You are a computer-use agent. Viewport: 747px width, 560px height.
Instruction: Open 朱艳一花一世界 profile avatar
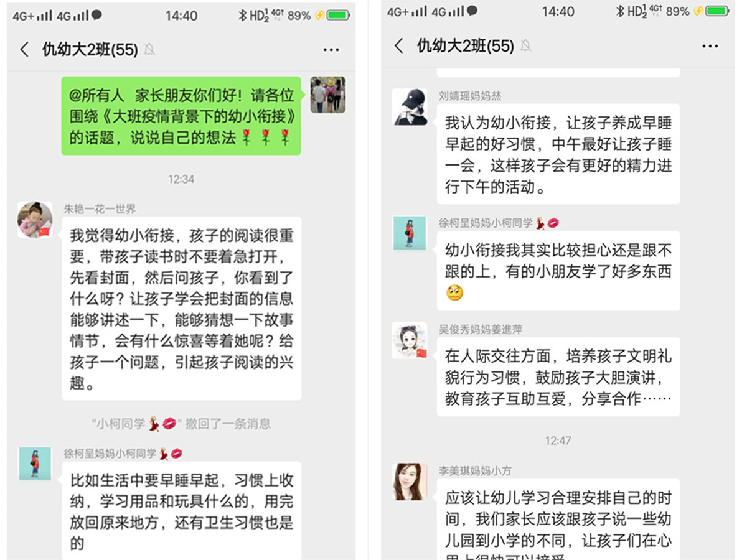click(35, 219)
